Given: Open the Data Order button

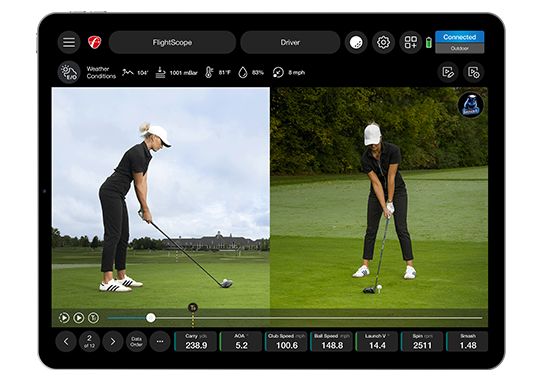Looking at the screenshot, I should 136,341.
